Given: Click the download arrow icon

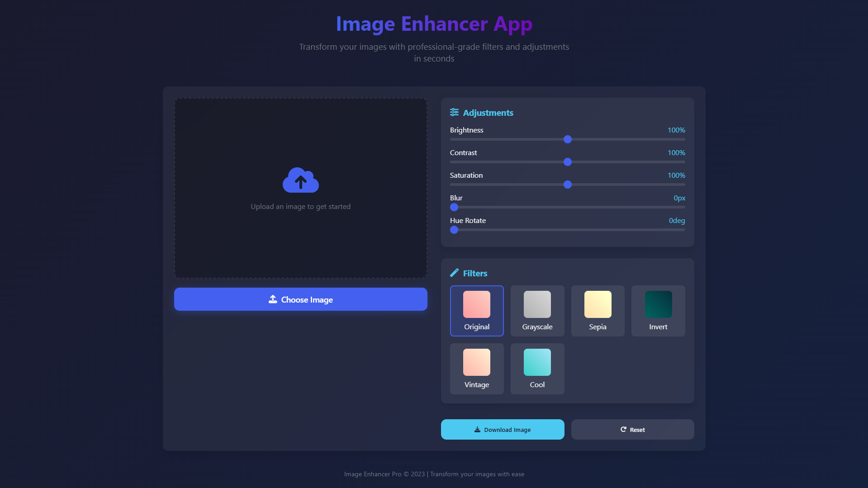Looking at the screenshot, I should (477, 430).
